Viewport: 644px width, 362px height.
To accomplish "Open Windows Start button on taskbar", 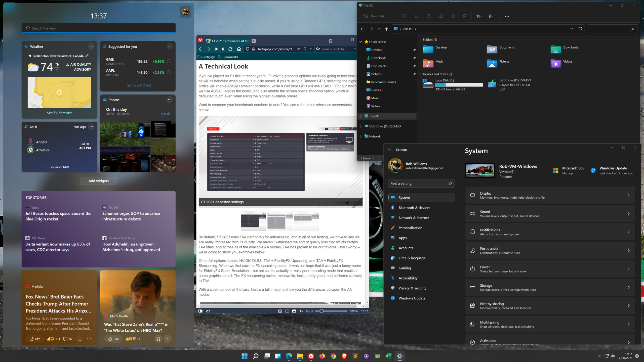I will pyautogui.click(x=244, y=356).
